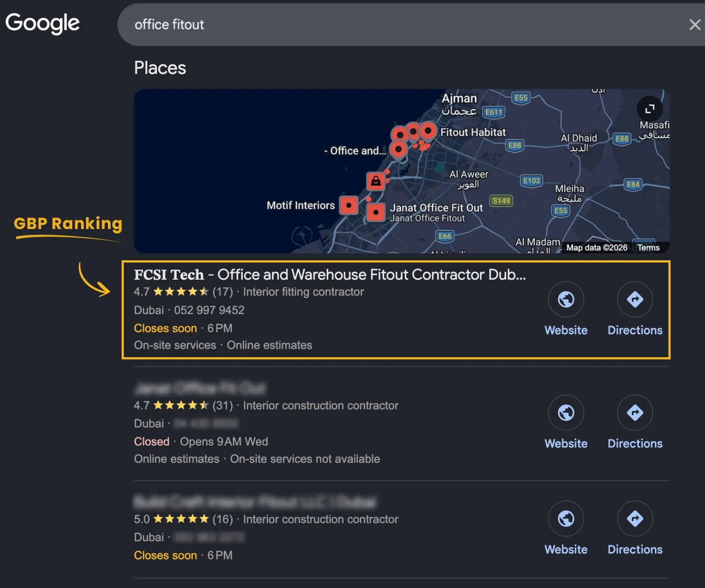Viewport: 705px width, 588px height.
Task: Click the 'Places' heading
Action: click(160, 68)
